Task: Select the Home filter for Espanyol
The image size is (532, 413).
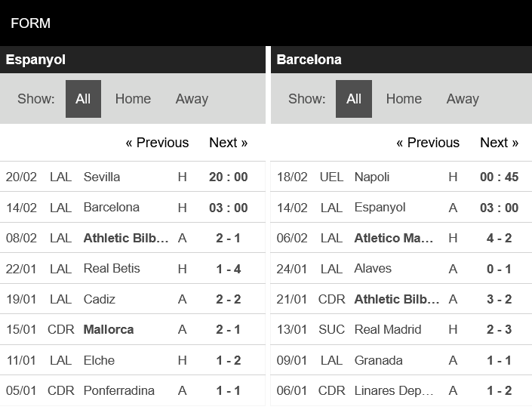Action: coord(133,99)
